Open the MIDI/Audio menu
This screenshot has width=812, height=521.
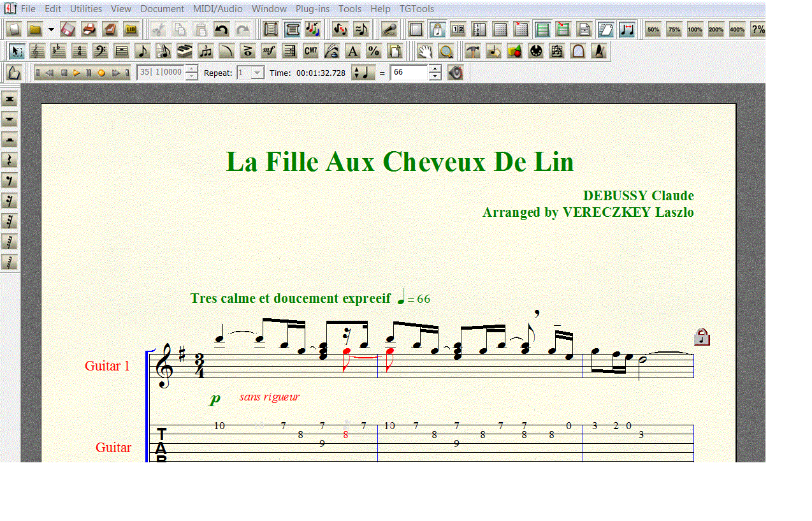point(218,9)
